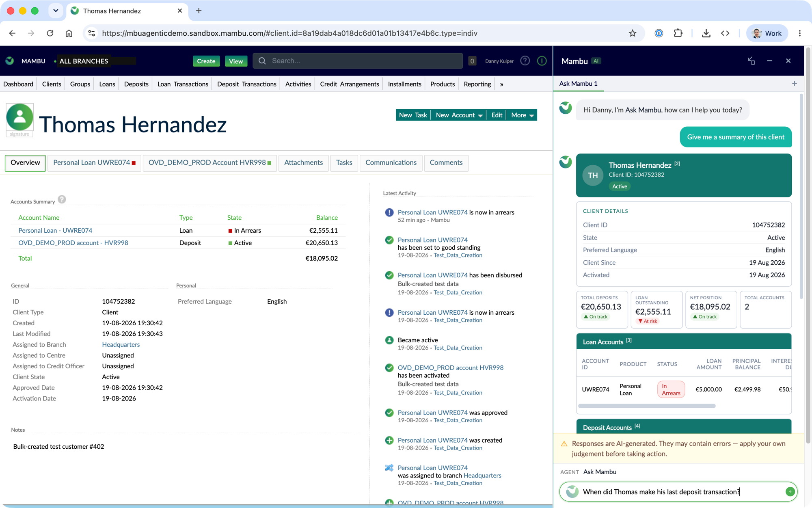
Task: Click the browser address bar URL
Action: [289, 33]
